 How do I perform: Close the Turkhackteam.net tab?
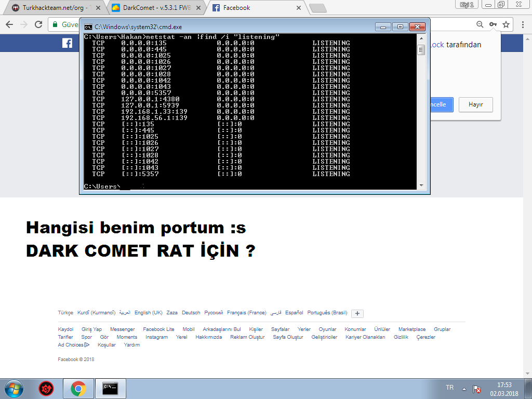coord(98,7)
